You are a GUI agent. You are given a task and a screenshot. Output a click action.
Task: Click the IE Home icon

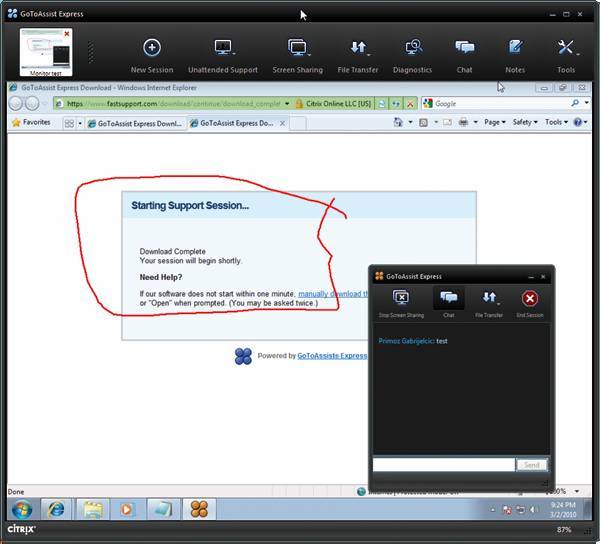tap(398, 122)
